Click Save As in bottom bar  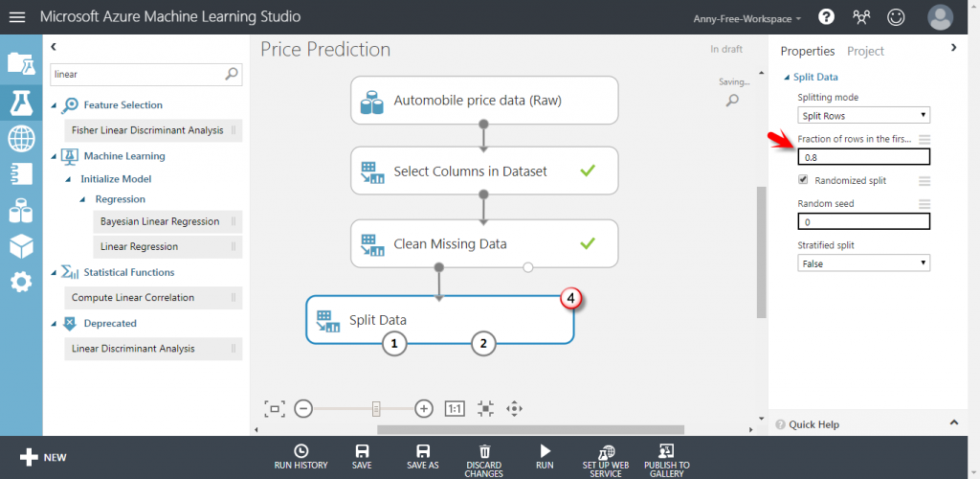pos(422,457)
